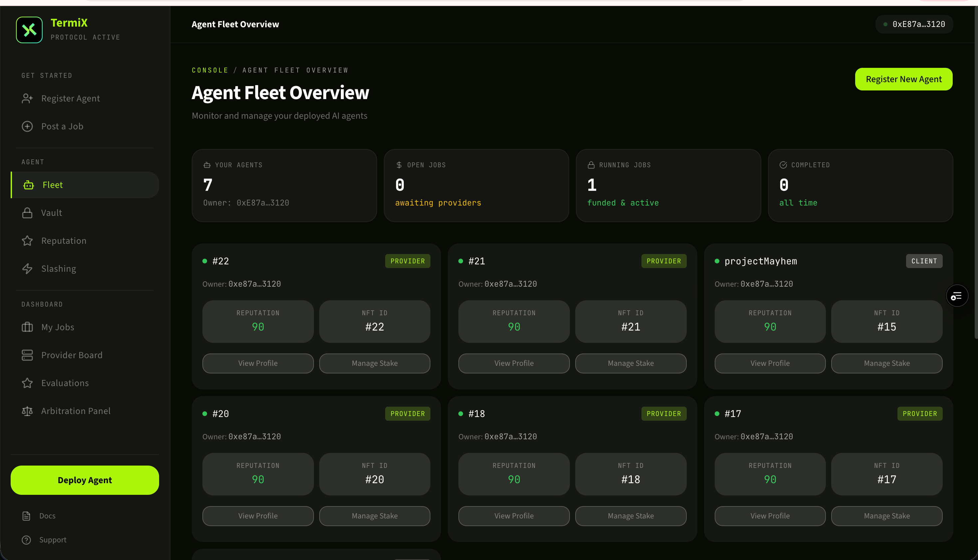
Task: Click the Your Agents stat card
Action: pyautogui.click(x=284, y=185)
